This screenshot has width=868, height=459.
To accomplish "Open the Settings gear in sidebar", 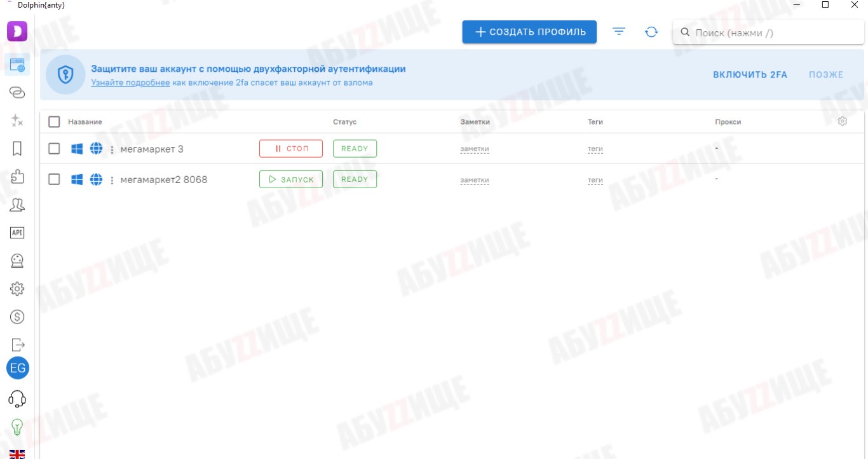I will pos(17,289).
